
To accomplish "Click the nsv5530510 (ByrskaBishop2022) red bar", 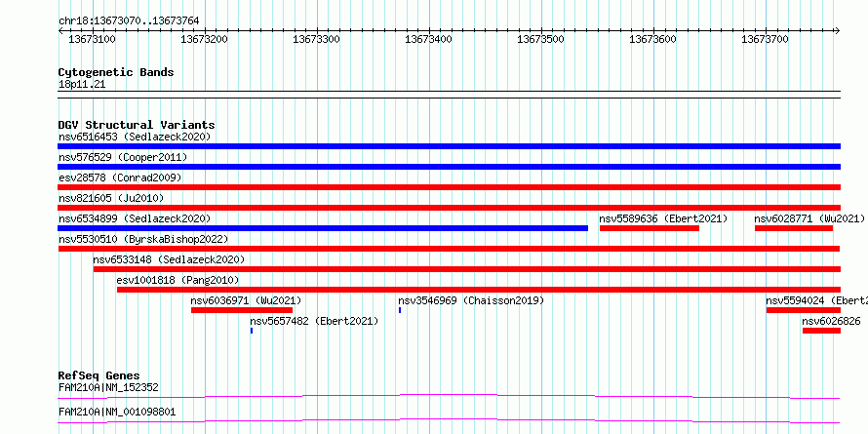I will (449, 249).
